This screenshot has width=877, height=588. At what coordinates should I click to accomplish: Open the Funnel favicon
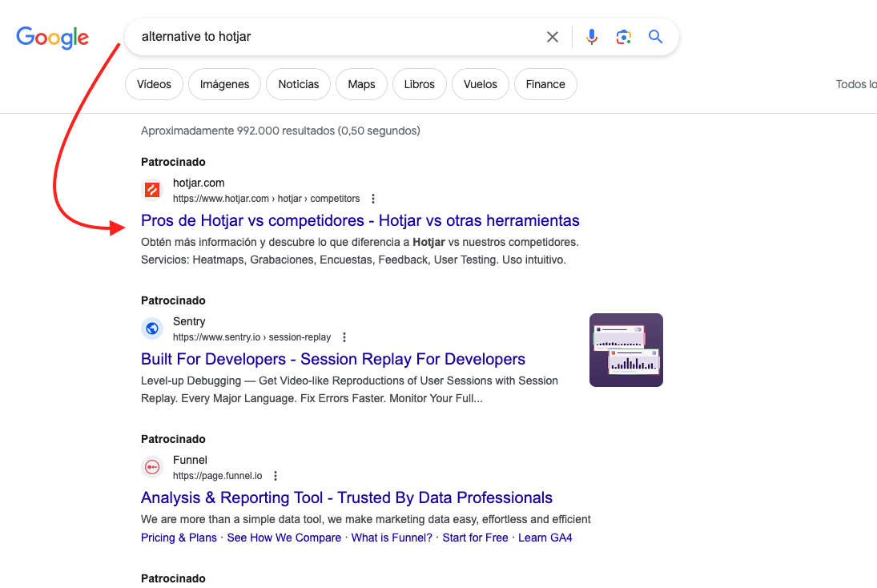click(152, 467)
